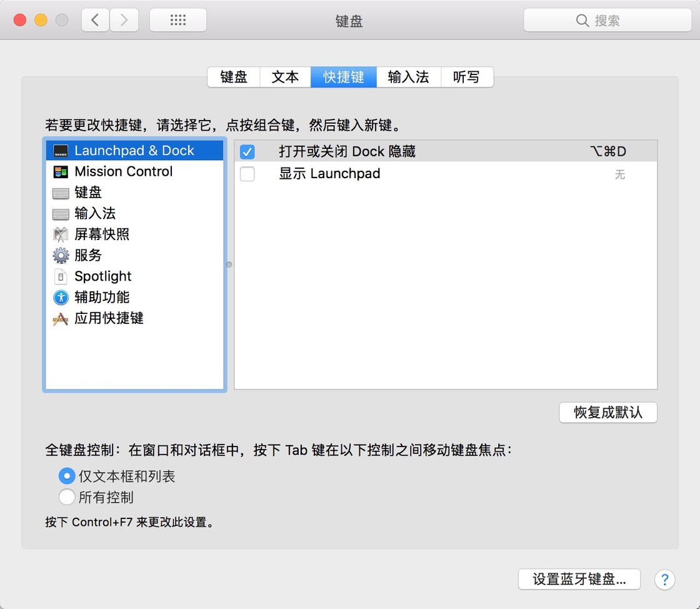This screenshot has width=700, height=609.
Task: Select Launchpad & Dock category row
Action: coord(134,151)
